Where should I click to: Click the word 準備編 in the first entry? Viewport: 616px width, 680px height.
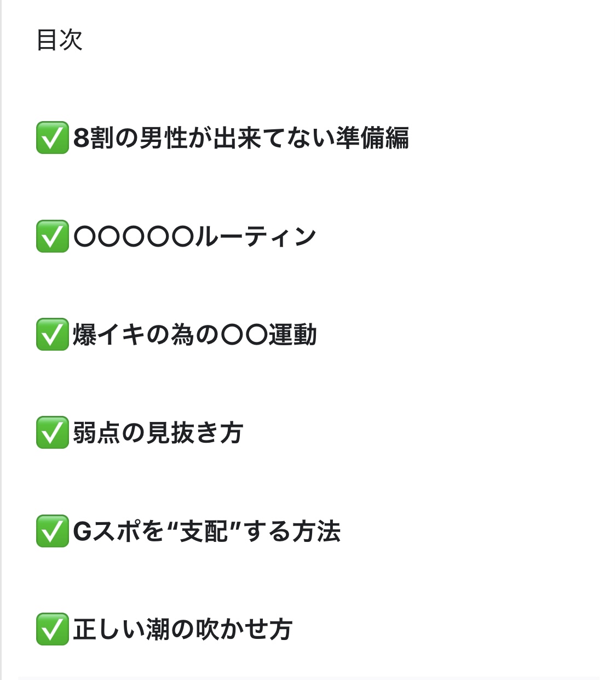point(372,138)
